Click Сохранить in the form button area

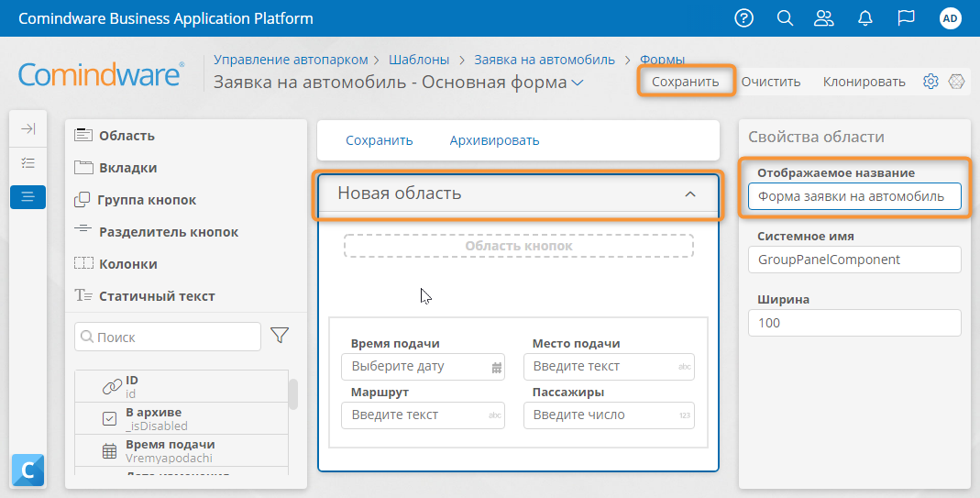[x=380, y=140]
